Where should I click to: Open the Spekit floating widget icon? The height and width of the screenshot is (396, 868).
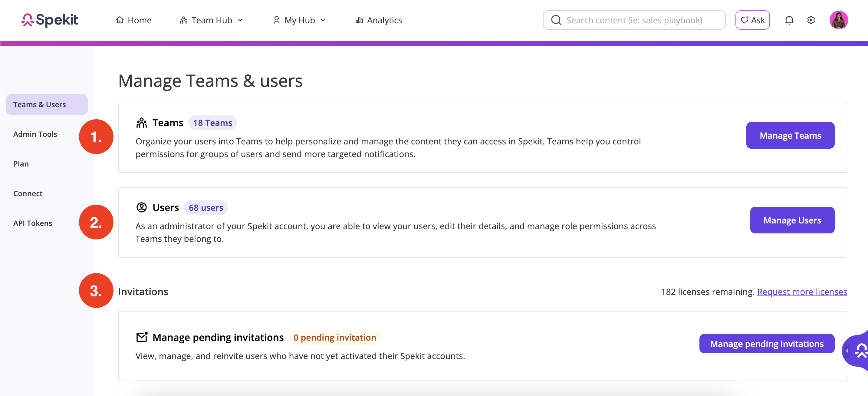pyautogui.click(x=862, y=351)
